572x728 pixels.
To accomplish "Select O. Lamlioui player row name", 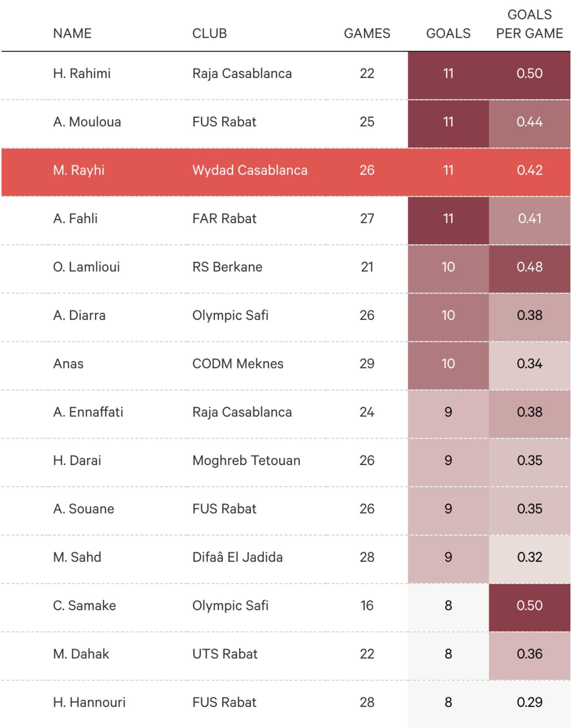I will (x=86, y=267).
